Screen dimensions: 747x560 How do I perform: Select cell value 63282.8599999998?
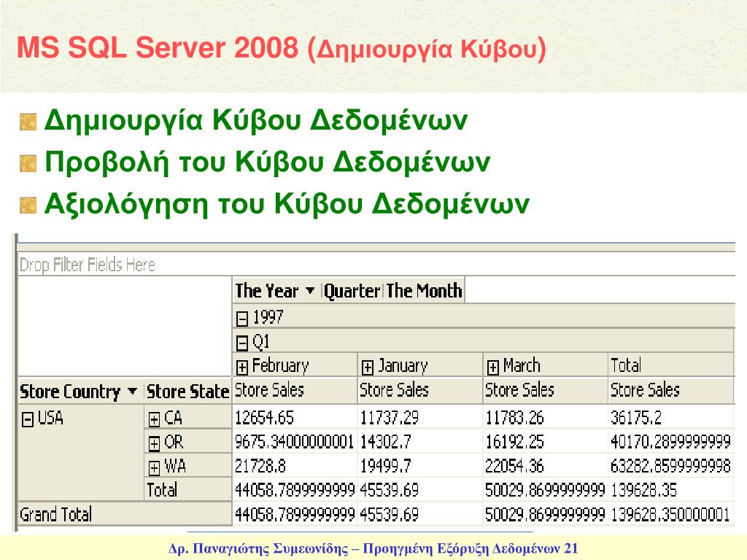tap(670, 466)
